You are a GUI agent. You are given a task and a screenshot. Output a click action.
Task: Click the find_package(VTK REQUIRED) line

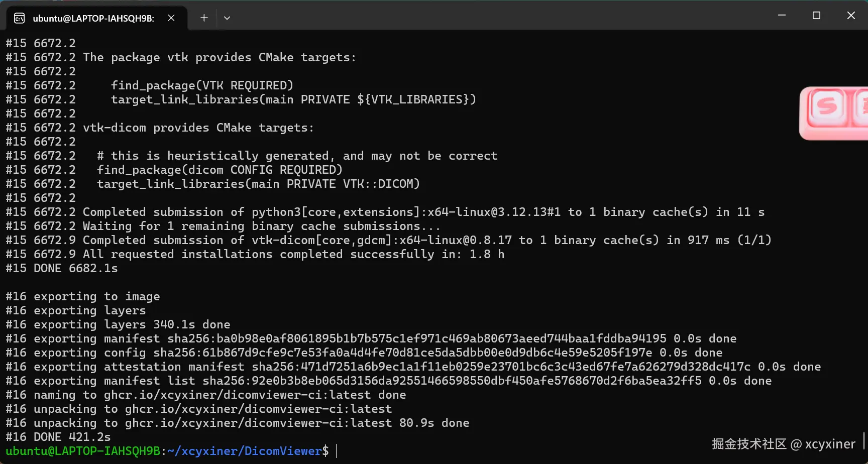202,86
